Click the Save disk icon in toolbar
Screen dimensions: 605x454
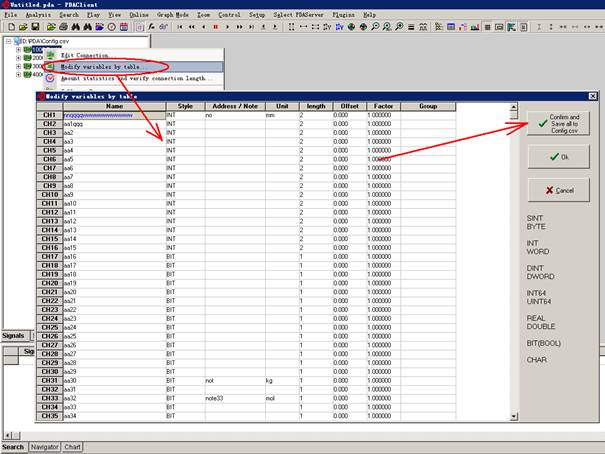[32, 27]
